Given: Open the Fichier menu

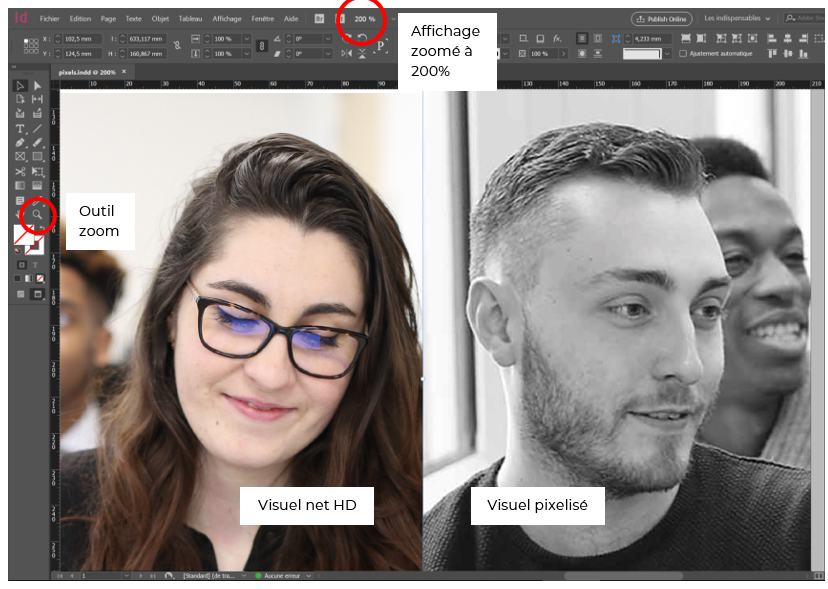Looking at the screenshot, I should click(x=50, y=18).
